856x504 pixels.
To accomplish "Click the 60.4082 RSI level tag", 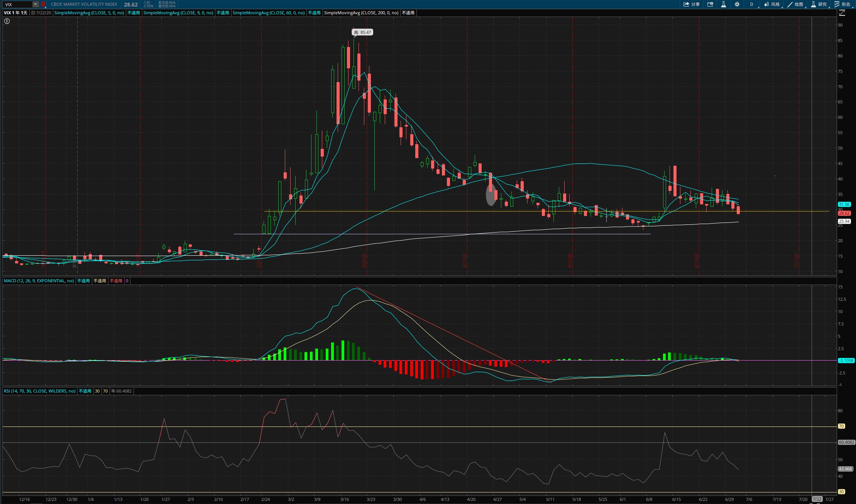I will [846, 442].
